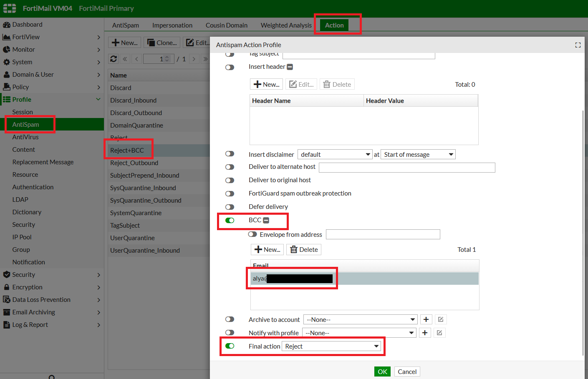Click the Email Archiving box icon

click(x=6, y=312)
